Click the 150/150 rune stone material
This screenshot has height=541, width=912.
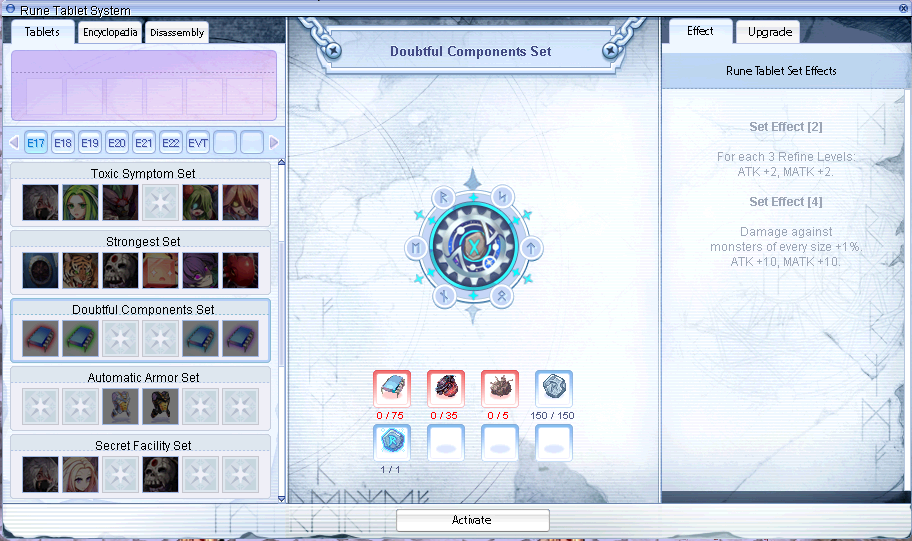click(x=554, y=387)
